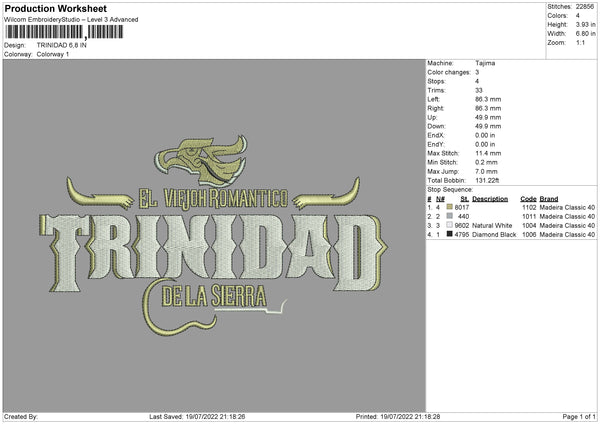600x424 pixels.
Task: Click the gold 8017 color swatch
Action: [x=450, y=207]
